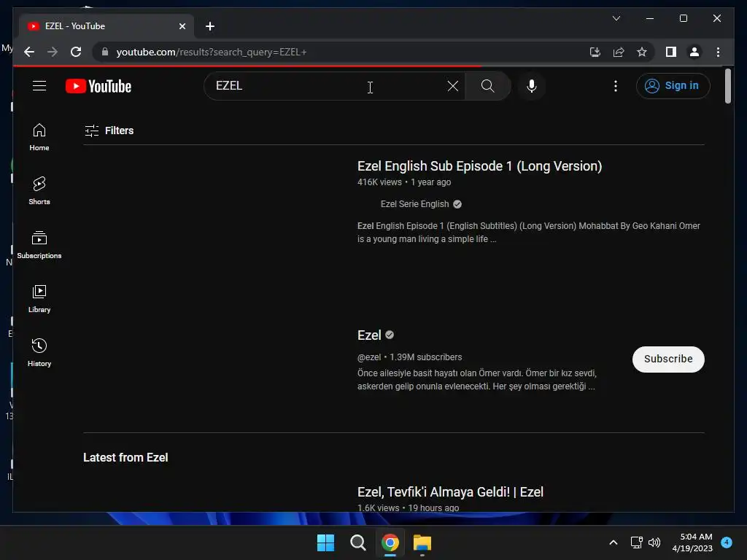This screenshot has width=747, height=560.
Task: Open Windows taskbar search
Action: click(x=357, y=542)
